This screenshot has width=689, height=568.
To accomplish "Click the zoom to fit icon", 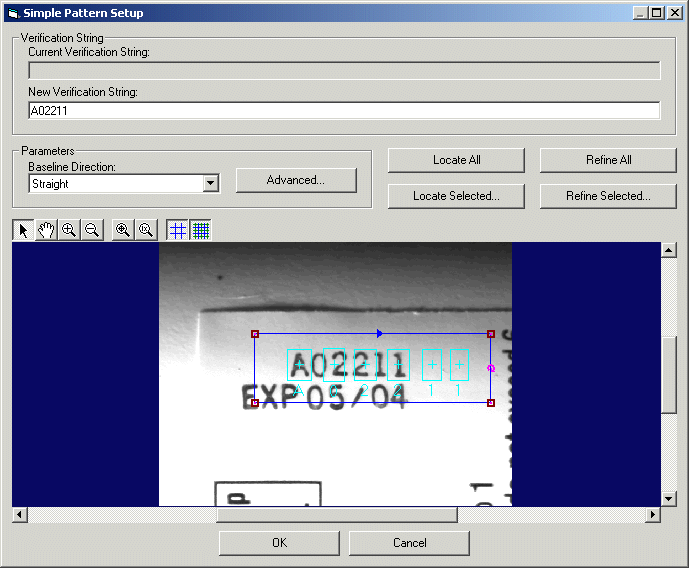I will pyautogui.click(x=123, y=230).
